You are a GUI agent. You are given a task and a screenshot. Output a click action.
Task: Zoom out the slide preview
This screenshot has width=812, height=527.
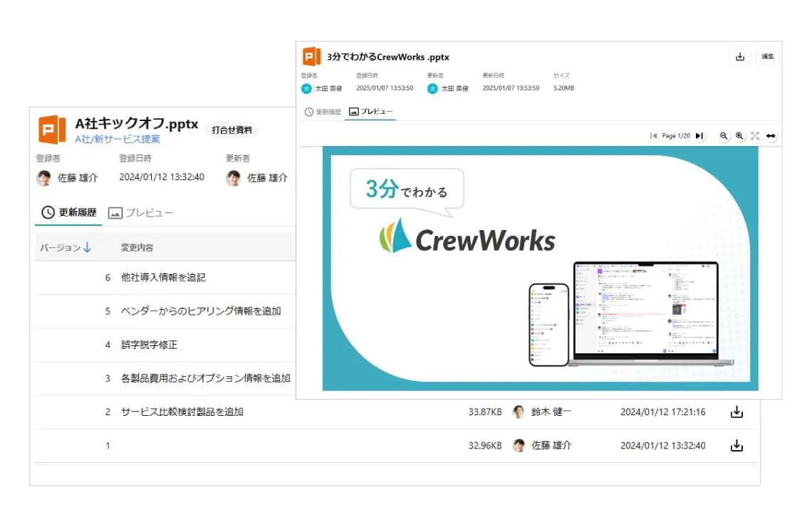point(724,136)
